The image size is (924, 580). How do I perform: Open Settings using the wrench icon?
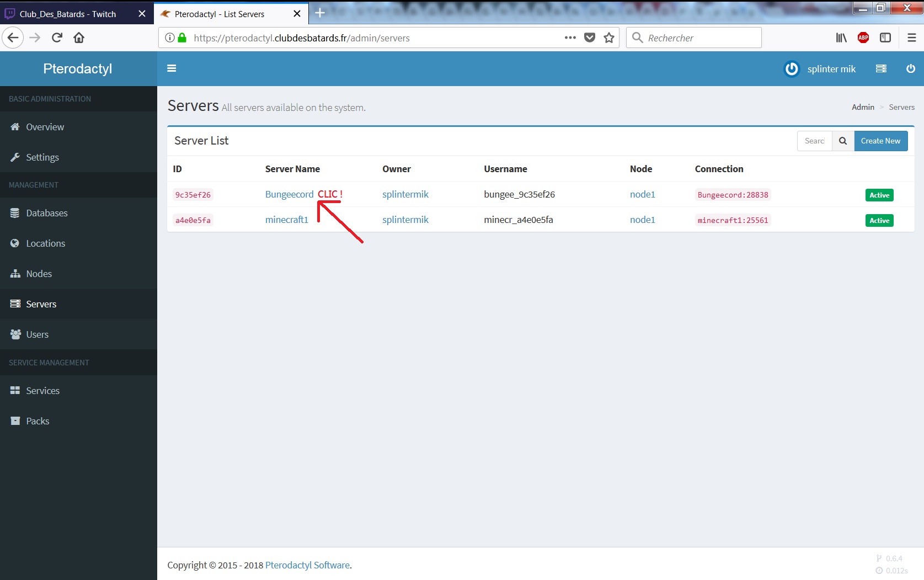42,157
